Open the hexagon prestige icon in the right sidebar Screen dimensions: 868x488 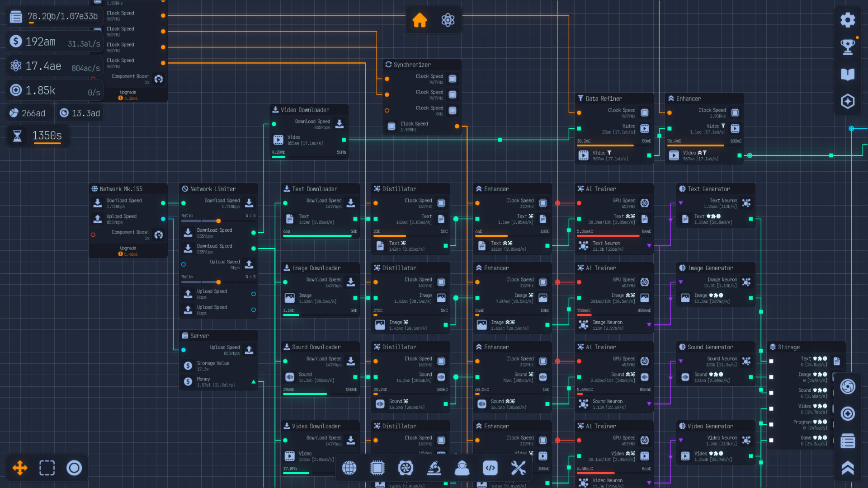[x=848, y=102]
